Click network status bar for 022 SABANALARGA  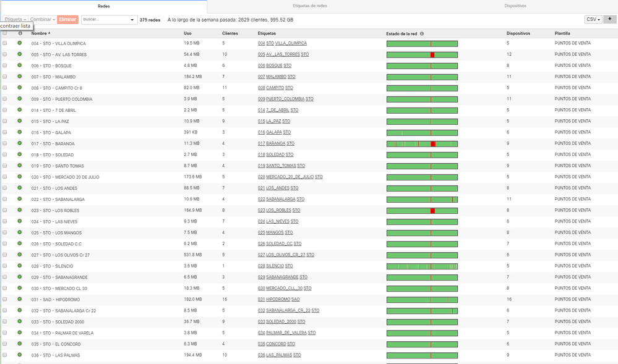[422, 200]
